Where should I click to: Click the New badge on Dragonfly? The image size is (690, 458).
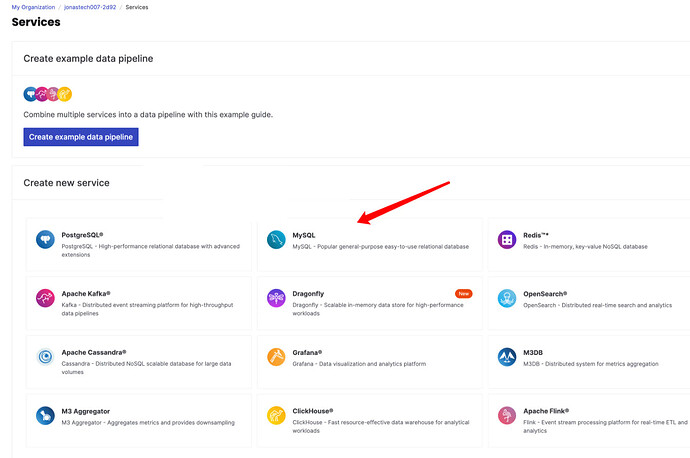pos(463,293)
